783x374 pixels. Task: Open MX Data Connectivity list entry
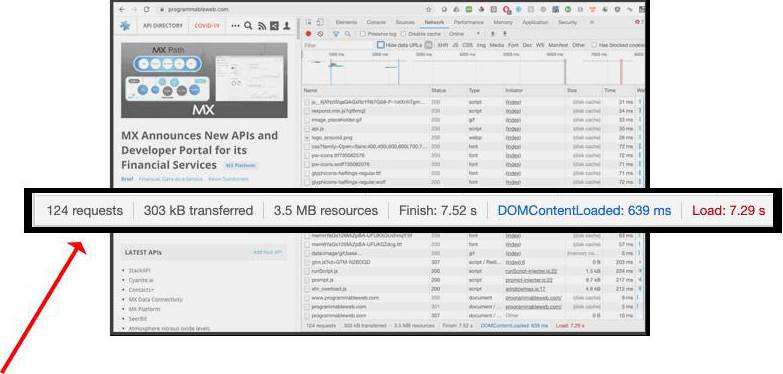(155, 300)
